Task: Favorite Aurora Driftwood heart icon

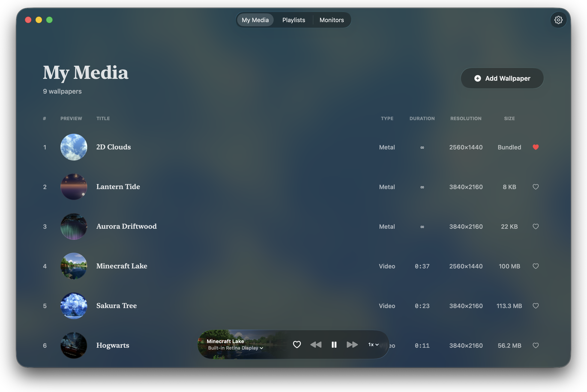Action: point(536,226)
